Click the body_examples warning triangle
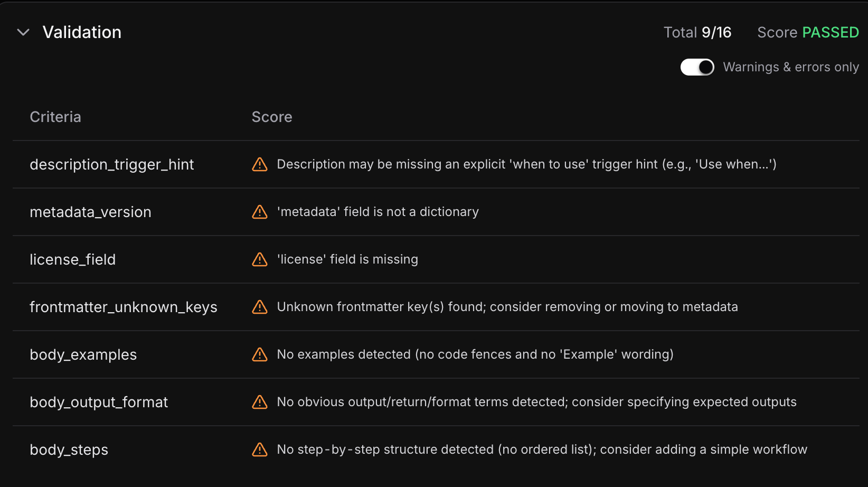The width and height of the screenshot is (868, 487). [x=259, y=354]
